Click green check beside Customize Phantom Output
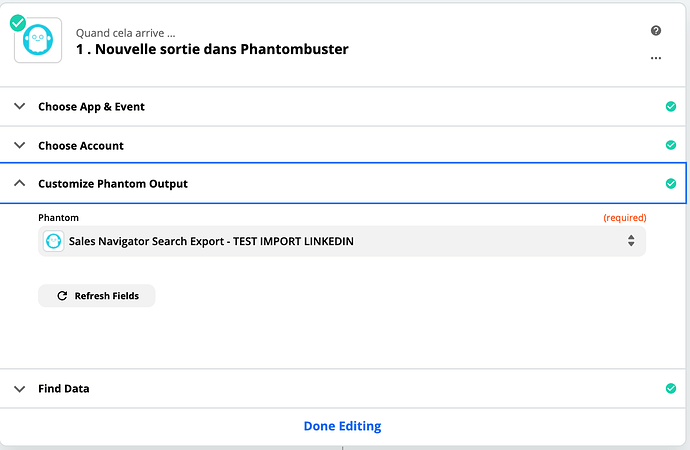 tap(671, 183)
